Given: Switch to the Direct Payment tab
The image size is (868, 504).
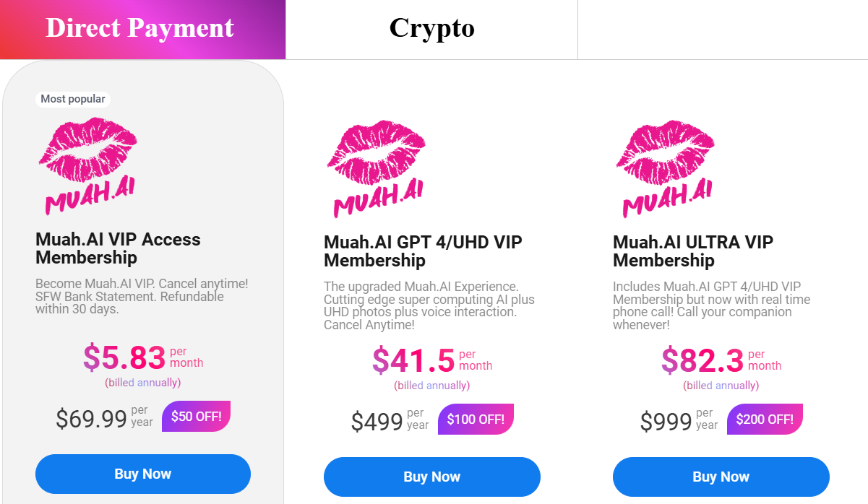Looking at the screenshot, I should coord(142,30).
